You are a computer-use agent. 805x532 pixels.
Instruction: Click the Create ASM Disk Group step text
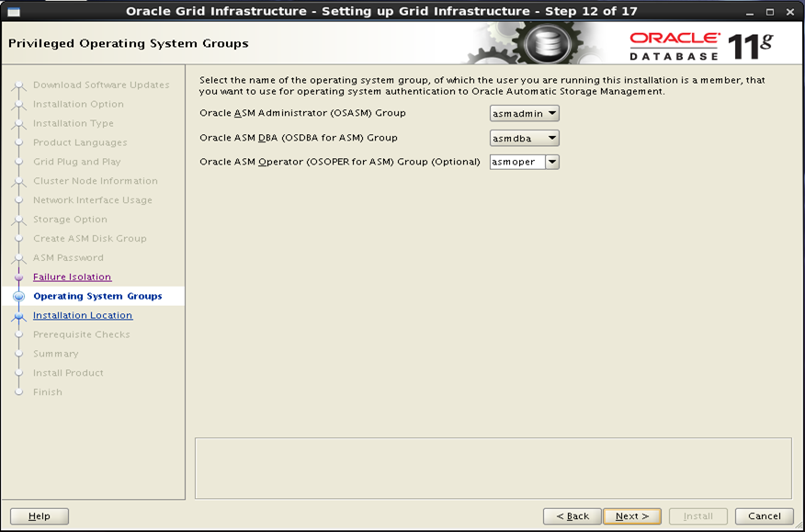(x=90, y=238)
